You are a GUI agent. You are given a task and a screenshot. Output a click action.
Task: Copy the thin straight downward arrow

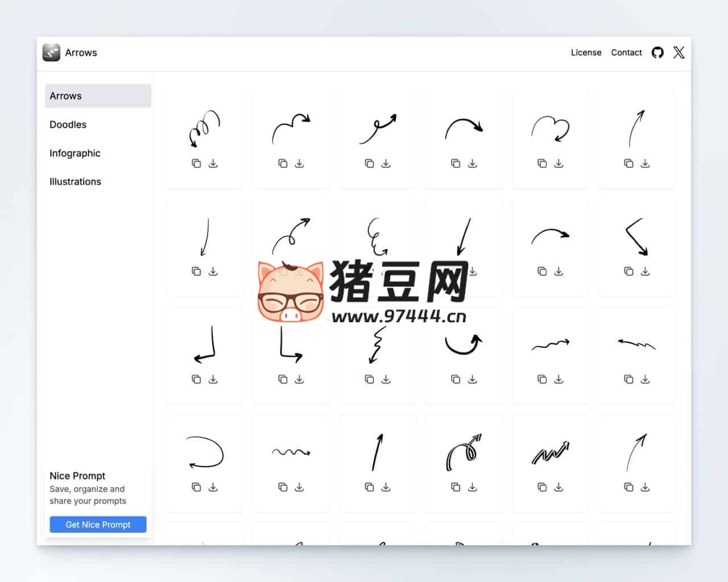click(196, 271)
